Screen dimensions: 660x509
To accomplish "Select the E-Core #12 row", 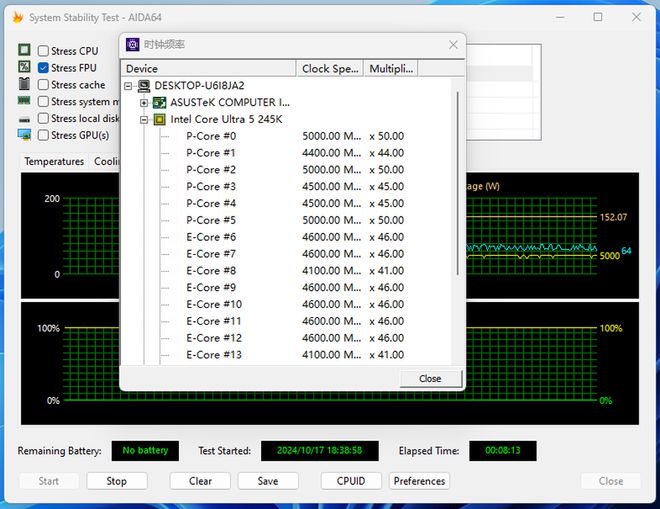I will (x=286, y=338).
